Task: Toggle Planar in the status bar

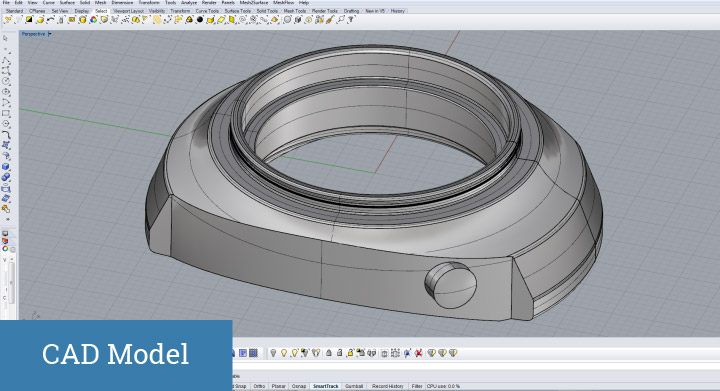Action: pyautogui.click(x=278, y=386)
